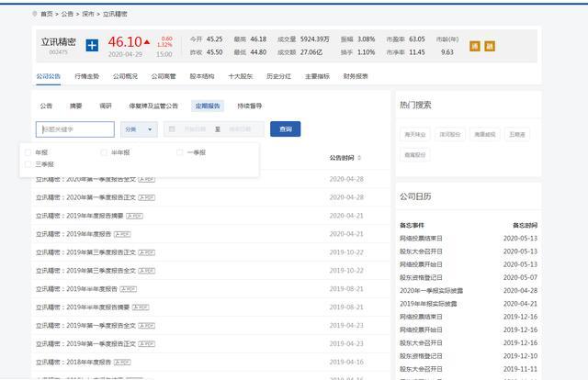Switch to the 行情走势 tab
This screenshot has width=588, height=380.
pyautogui.click(x=86, y=76)
